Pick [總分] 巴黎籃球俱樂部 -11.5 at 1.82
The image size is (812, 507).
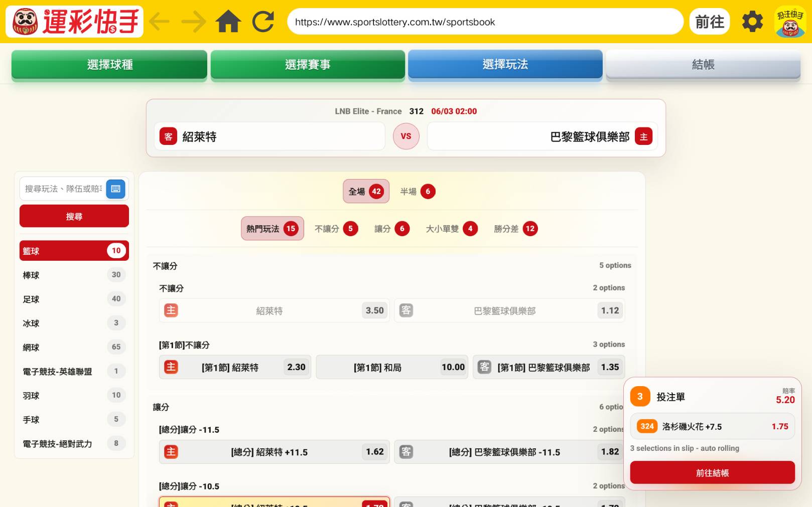[509, 452]
